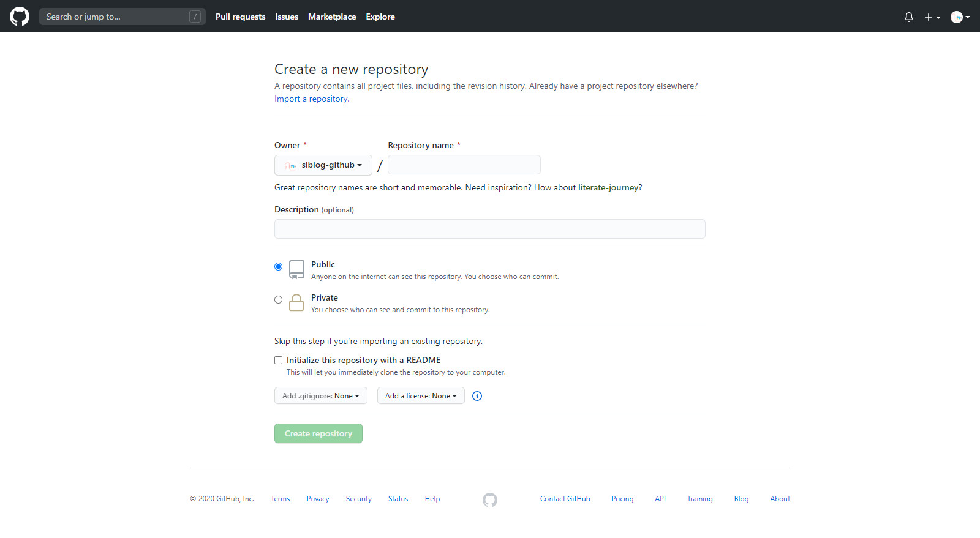Go to Pull requests in header
The height and width of the screenshot is (538, 980).
coord(240,17)
